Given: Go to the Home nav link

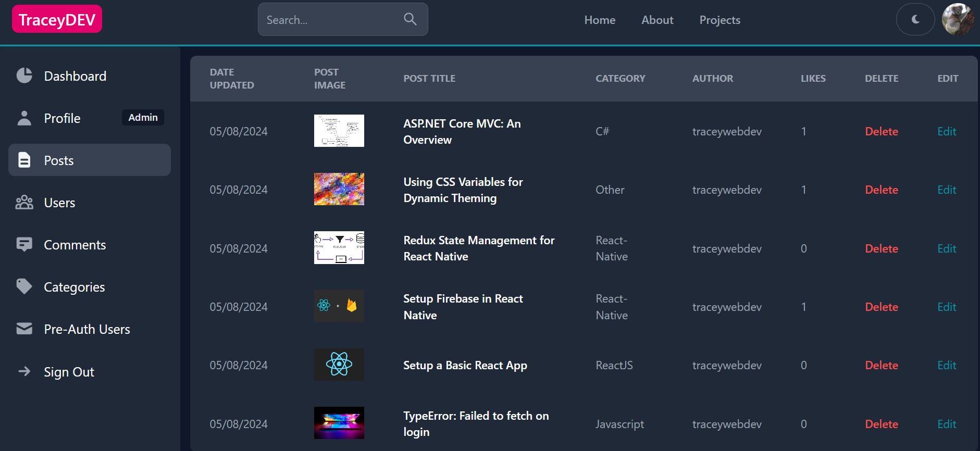Looking at the screenshot, I should tap(600, 20).
